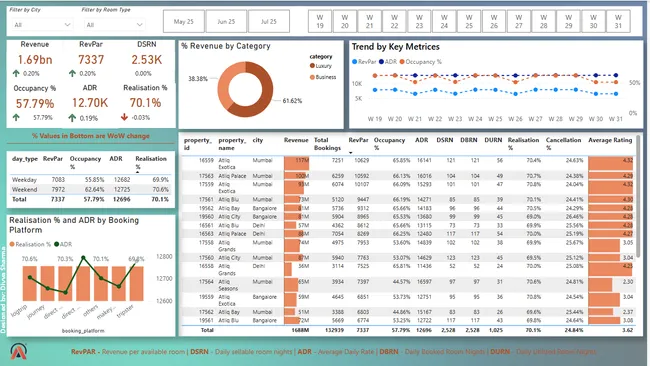Image resolution: width=650 pixels, height=366 pixels.
Task: Pick week W 26 in the slicer
Action: tap(494, 22)
